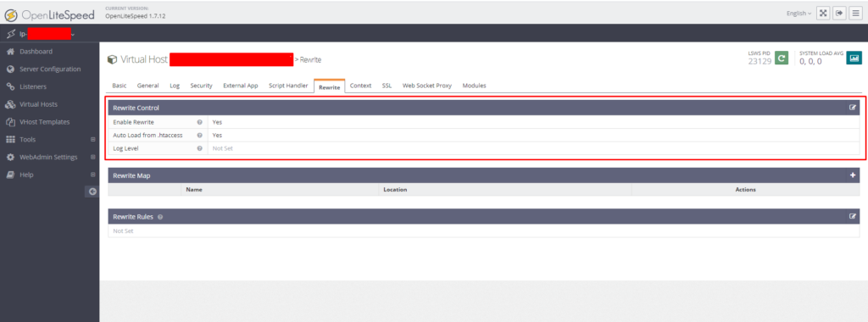Show help for Rewrite Rules heading

coord(160,217)
